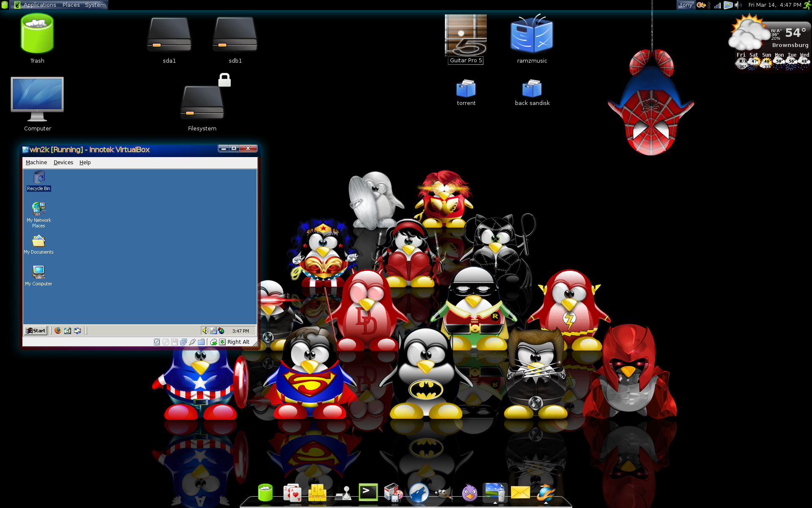812x508 pixels.
Task: Open the back sandisk folder
Action: coord(532,88)
